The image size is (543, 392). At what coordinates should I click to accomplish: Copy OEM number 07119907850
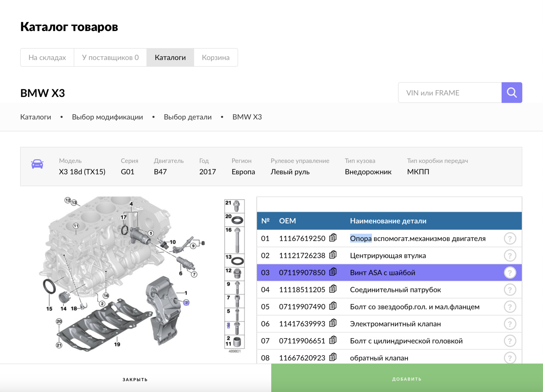333,272
